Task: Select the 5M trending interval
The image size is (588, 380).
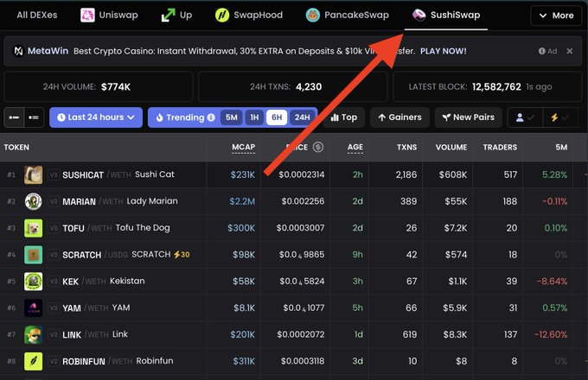Action: click(x=232, y=117)
